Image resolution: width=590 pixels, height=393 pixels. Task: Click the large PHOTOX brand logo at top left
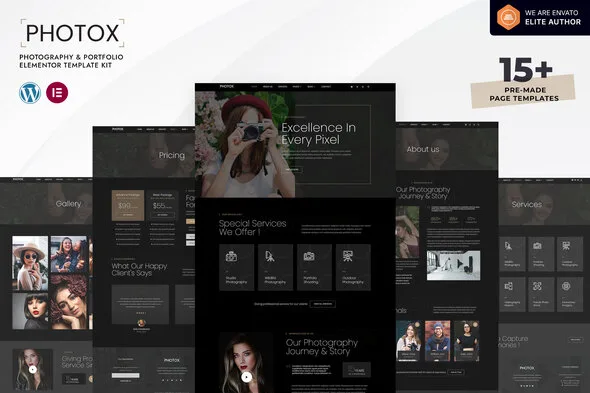coord(72,33)
